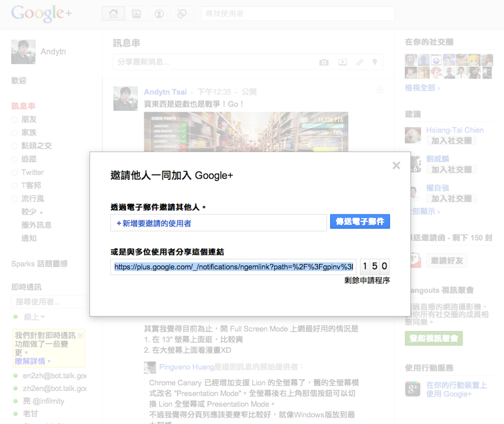Open chat with 老甘

(x=30, y=414)
